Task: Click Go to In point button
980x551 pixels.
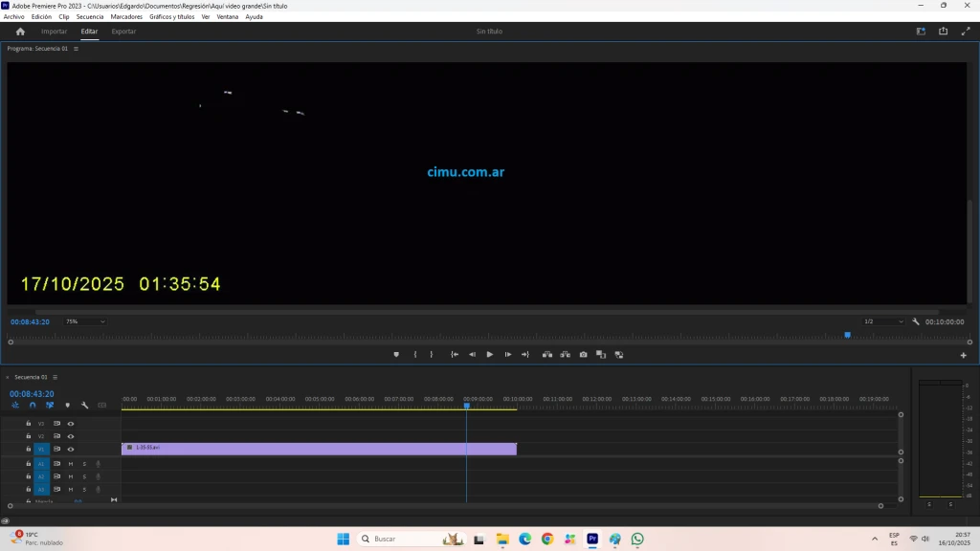Action: coord(455,354)
